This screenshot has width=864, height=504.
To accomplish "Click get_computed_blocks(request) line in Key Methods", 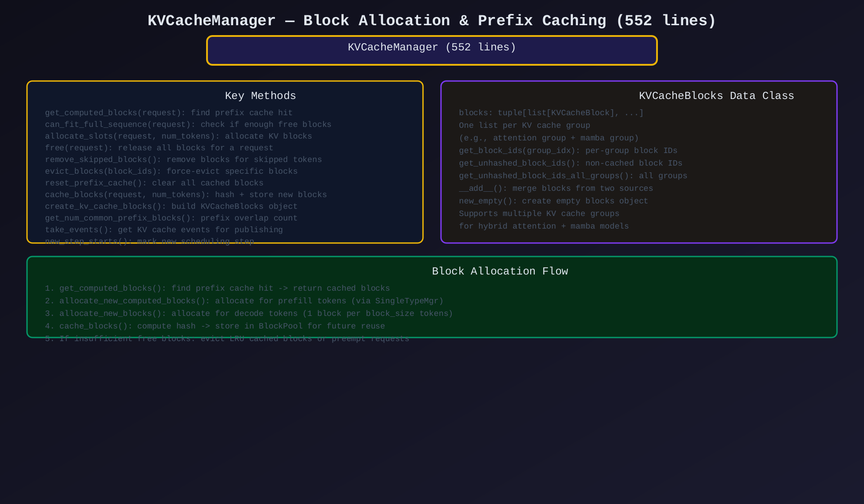I will pos(169,112).
